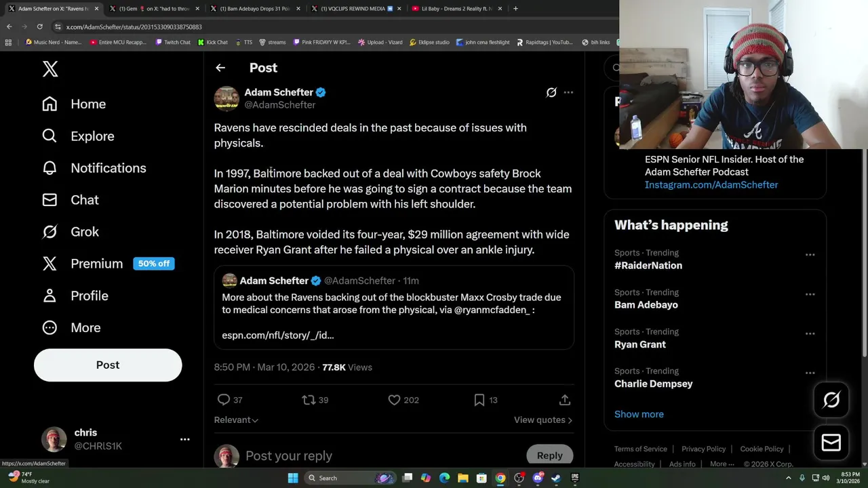Click Adam Schefter verified checkmark badge
Viewport: 868px width, 488px height.
tap(321, 92)
